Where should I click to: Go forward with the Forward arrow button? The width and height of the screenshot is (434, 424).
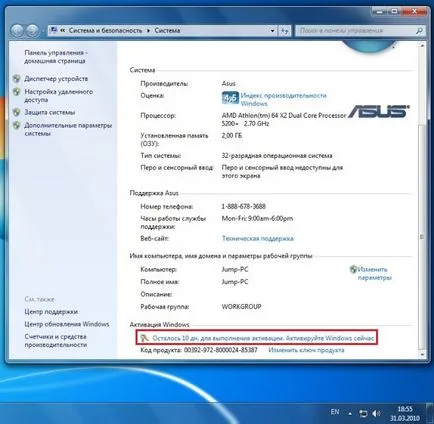[x=32, y=31]
